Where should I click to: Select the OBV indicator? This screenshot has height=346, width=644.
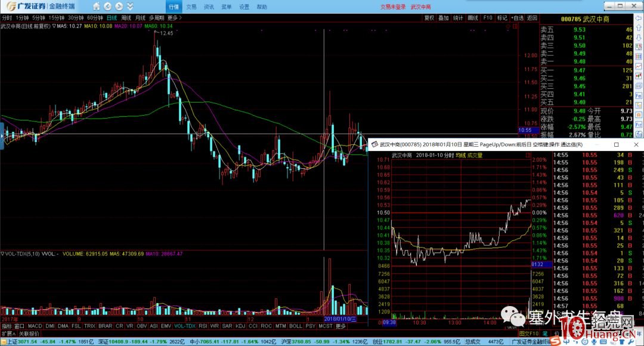pyautogui.click(x=142, y=326)
